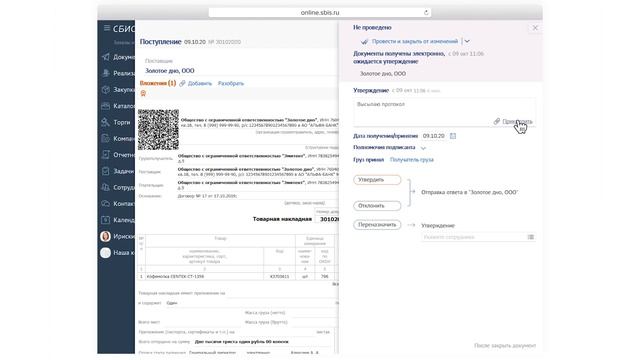Open Торги section icon in sidebar
This screenshot has width=640, height=360.
[106, 122]
